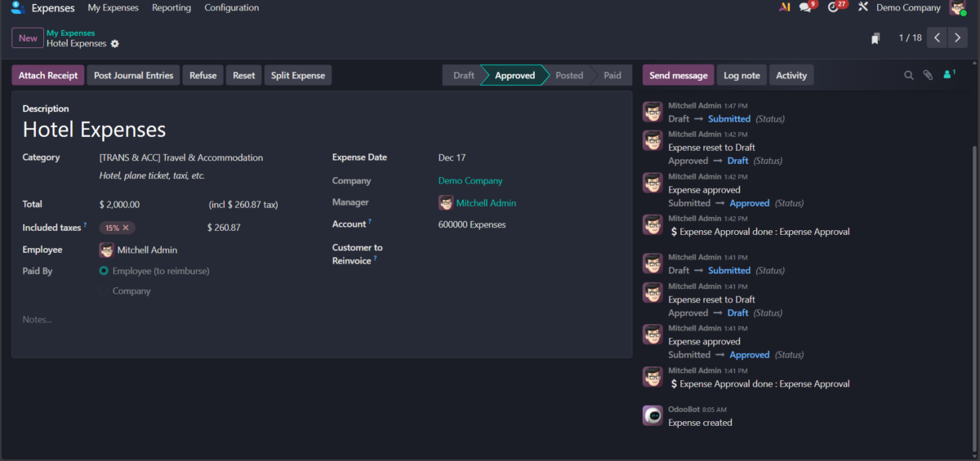Screen dimensions: 980x461
Task: Open attachments via the paperclip icon
Action: coord(928,75)
